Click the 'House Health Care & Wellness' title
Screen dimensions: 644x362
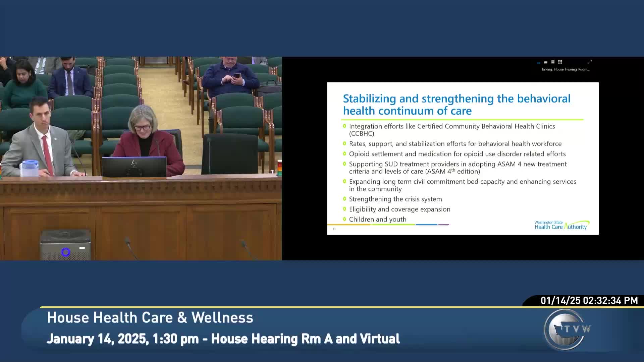[x=150, y=318]
